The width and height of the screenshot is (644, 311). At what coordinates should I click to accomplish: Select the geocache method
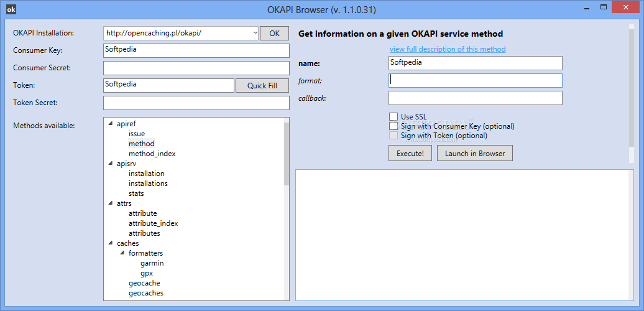coord(145,283)
